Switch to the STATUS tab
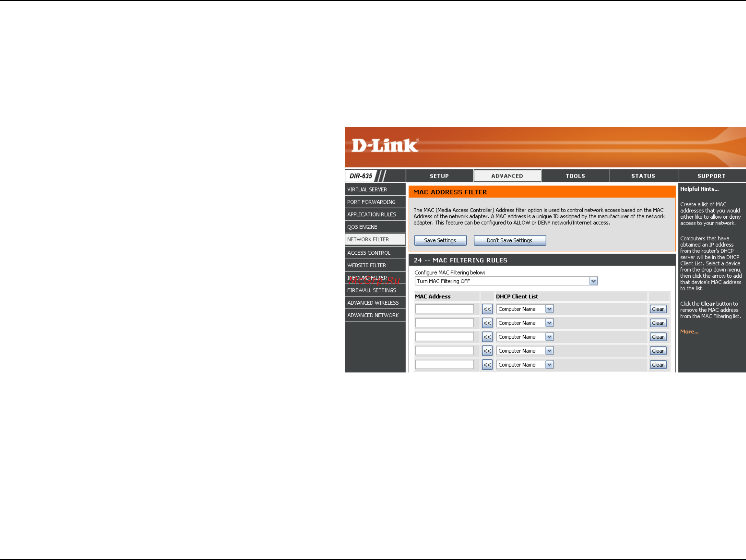The image size is (746, 560). [x=643, y=176]
